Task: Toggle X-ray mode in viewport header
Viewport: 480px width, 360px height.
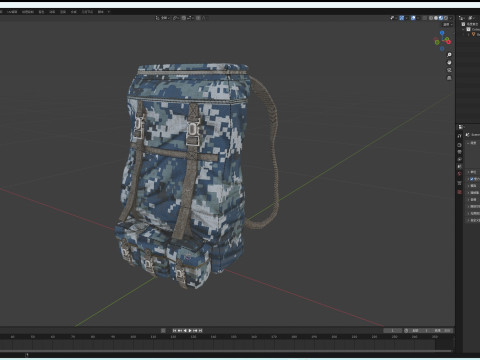Action: click(x=424, y=18)
